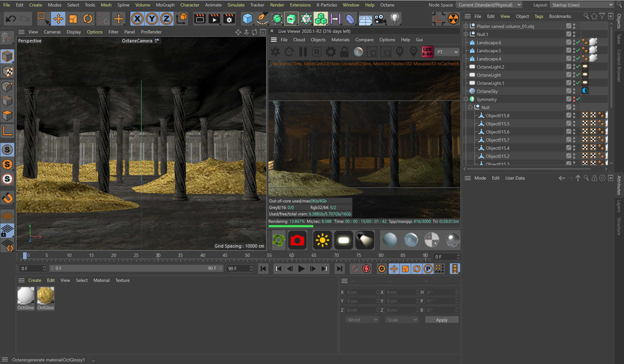Select the Move tool in top toolbar
Image resolution: width=624 pixels, height=364 pixels.
58,19
